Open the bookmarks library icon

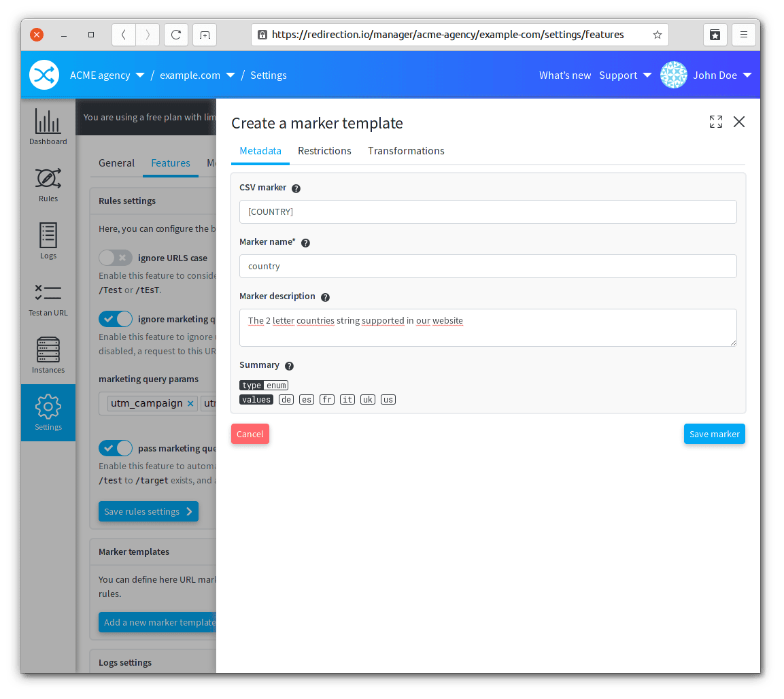click(x=715, y=35)
